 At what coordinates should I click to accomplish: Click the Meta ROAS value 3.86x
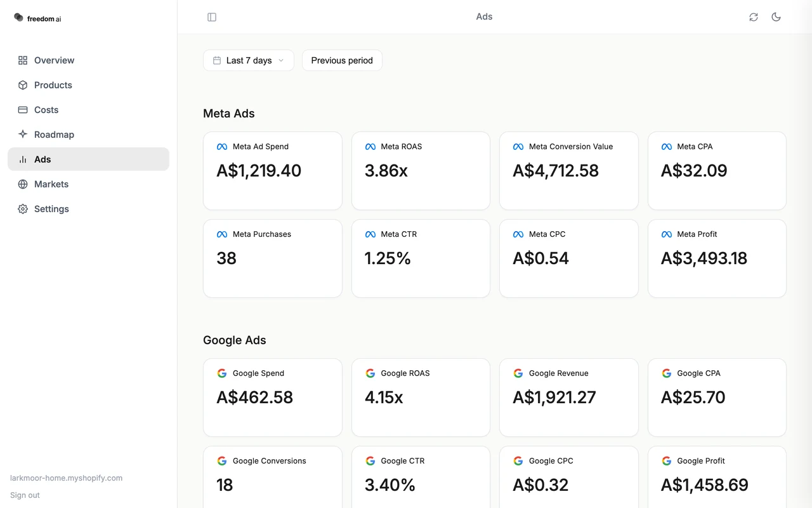(386, 171)
